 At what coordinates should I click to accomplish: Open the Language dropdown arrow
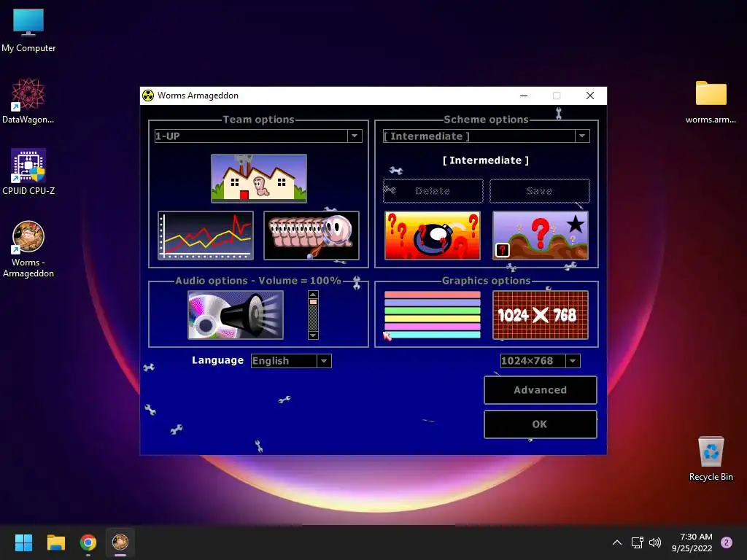tap(324, 361)
